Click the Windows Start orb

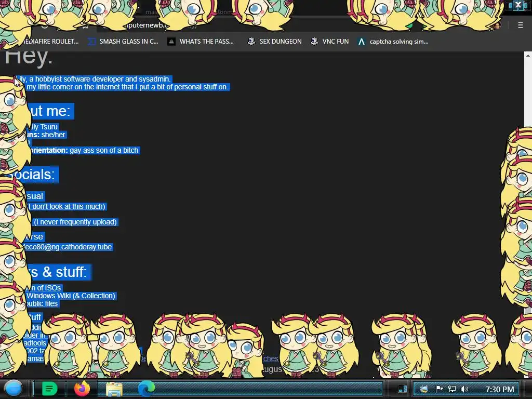[x=13, y=389]
